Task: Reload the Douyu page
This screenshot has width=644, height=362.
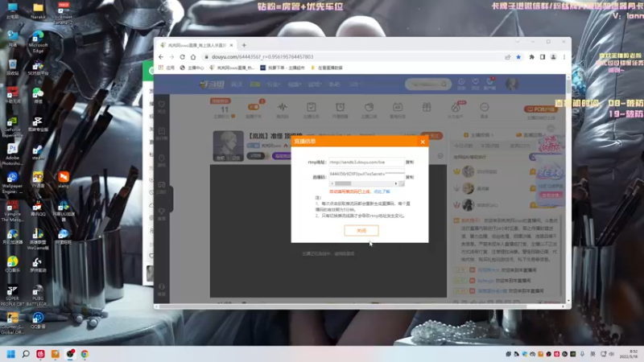Action: [x=183, y=57]
